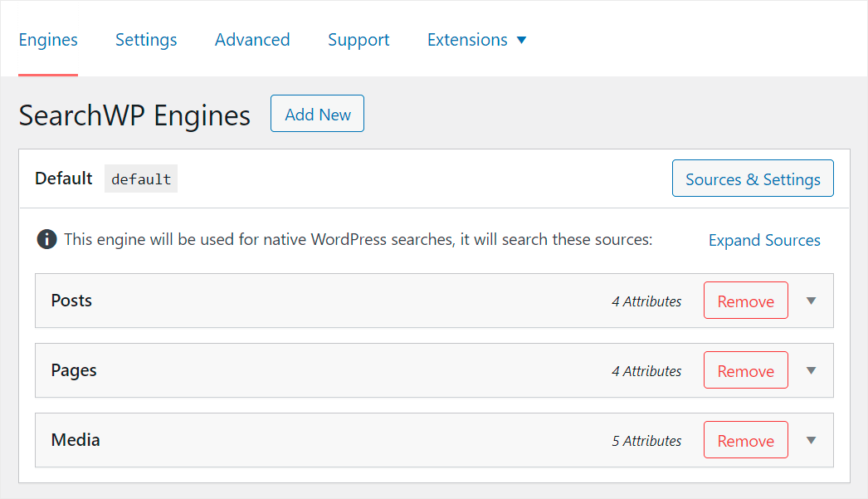This screenshot has height=499, width=868.
Task: Remove the Posts source
Action: [x=745, y=301]
